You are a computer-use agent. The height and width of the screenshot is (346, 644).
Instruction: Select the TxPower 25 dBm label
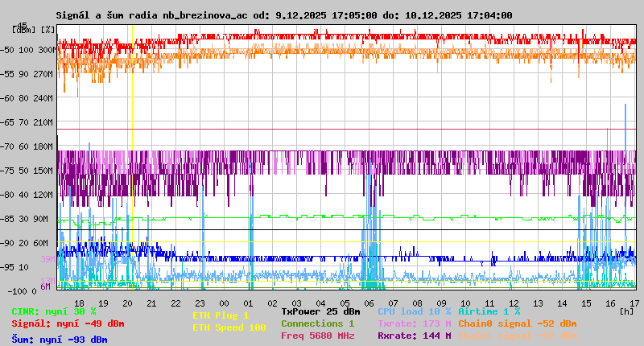(x=320, y=311)
